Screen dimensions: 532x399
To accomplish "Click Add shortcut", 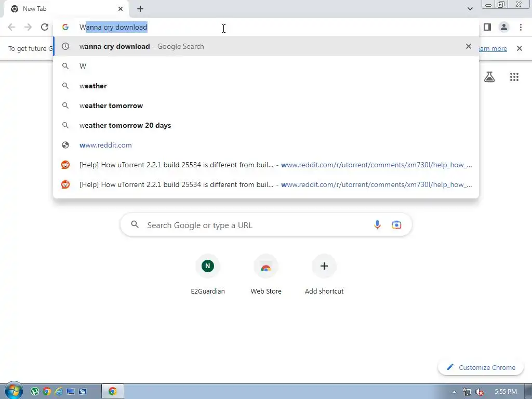I will click(x=324, y=274).
